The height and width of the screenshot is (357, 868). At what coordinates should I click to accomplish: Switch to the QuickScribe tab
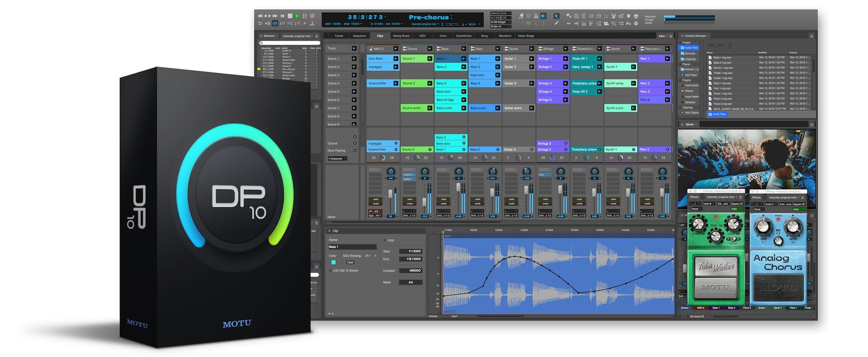[x=464, y=36]
